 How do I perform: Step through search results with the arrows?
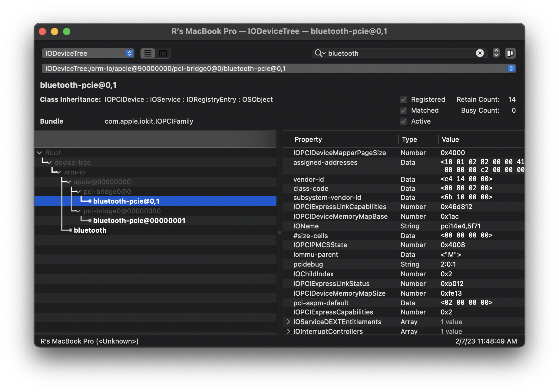[496, 53]
